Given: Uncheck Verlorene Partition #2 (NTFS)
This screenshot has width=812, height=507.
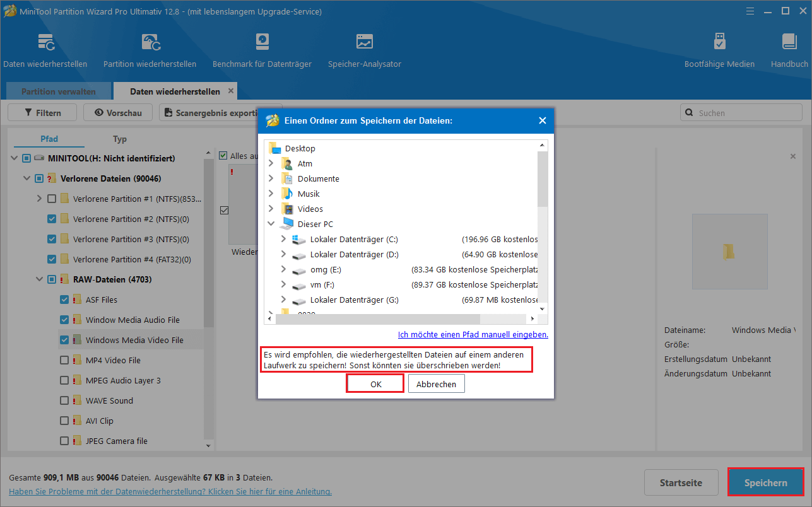Looking at the screenshot, I should 52,219.
